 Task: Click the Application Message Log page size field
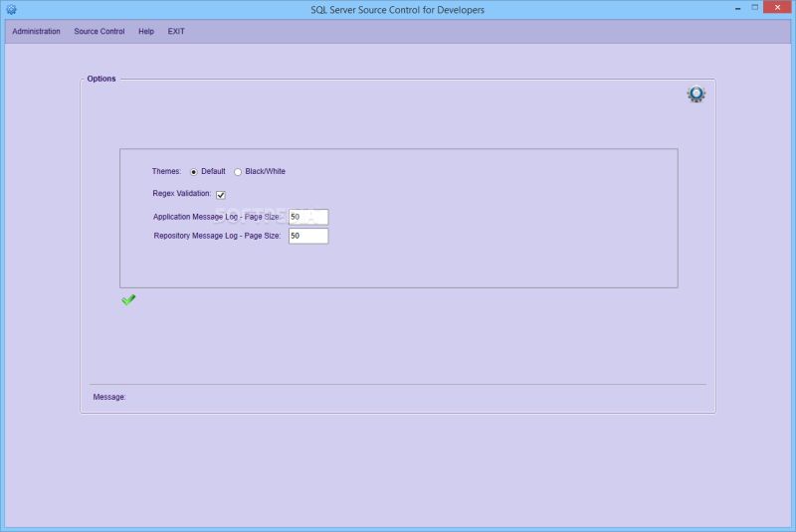[308, 217]
